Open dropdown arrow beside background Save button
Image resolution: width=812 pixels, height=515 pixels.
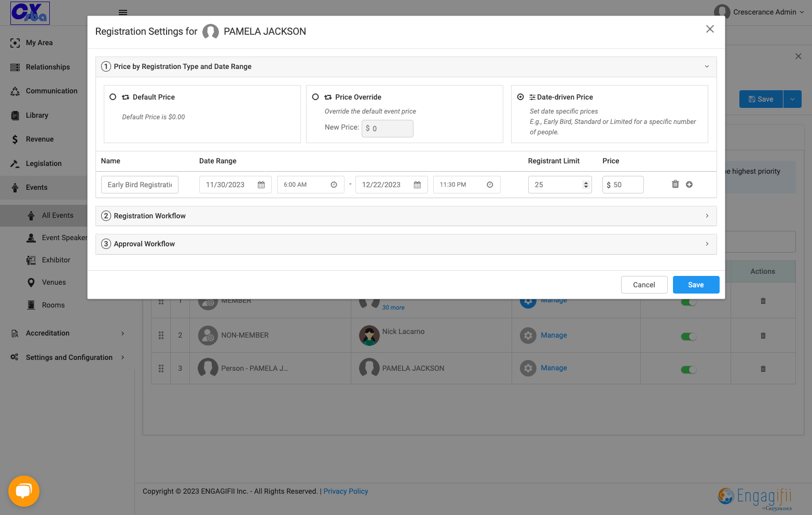click(792, 99)
